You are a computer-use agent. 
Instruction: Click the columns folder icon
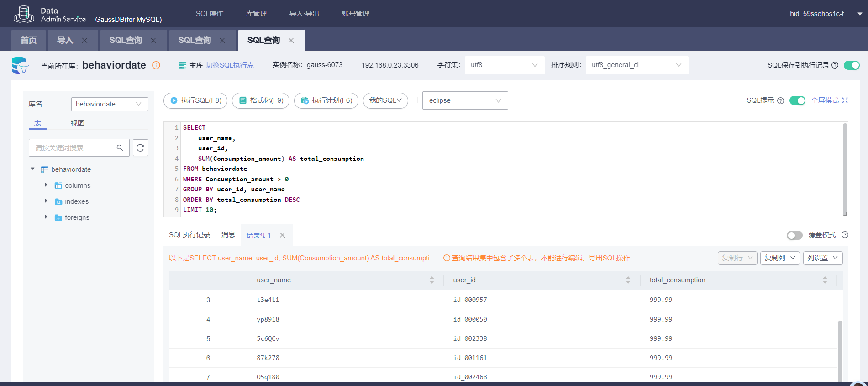pos(58,185)
